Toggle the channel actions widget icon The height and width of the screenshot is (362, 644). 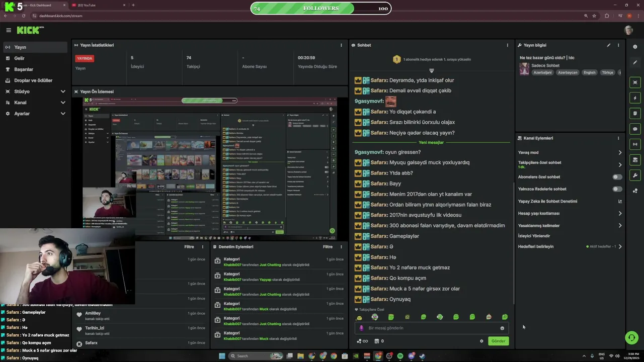[x=635, y=160]
